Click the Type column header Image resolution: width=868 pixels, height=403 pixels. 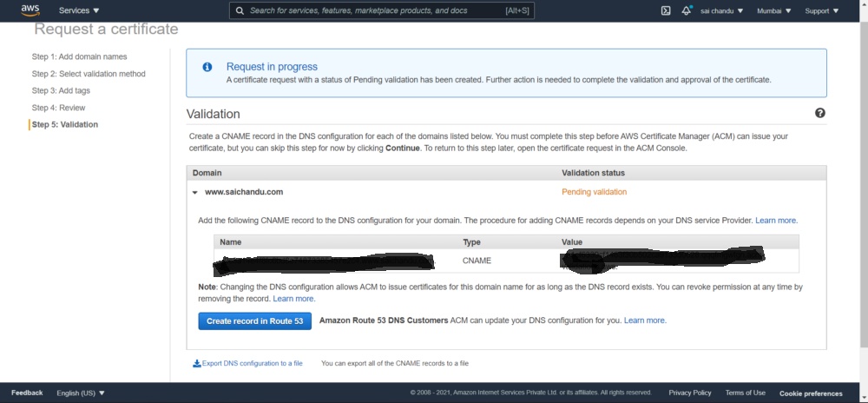[471, 242]
